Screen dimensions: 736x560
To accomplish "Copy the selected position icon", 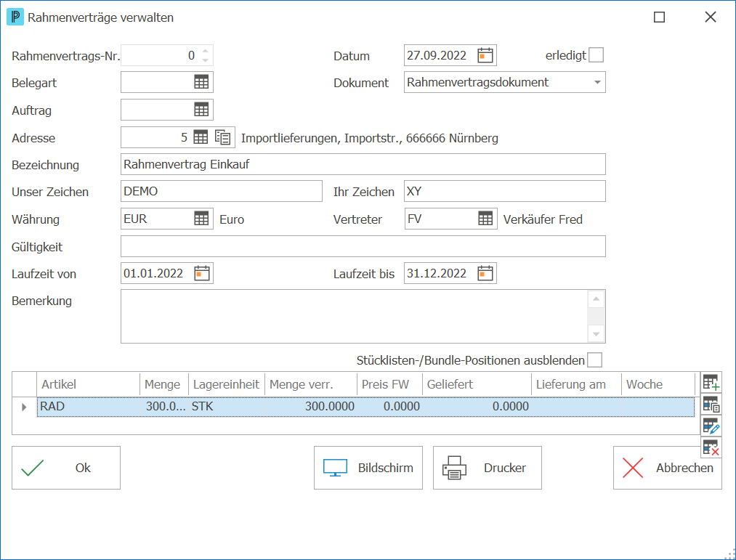I will tap(711, 404).
